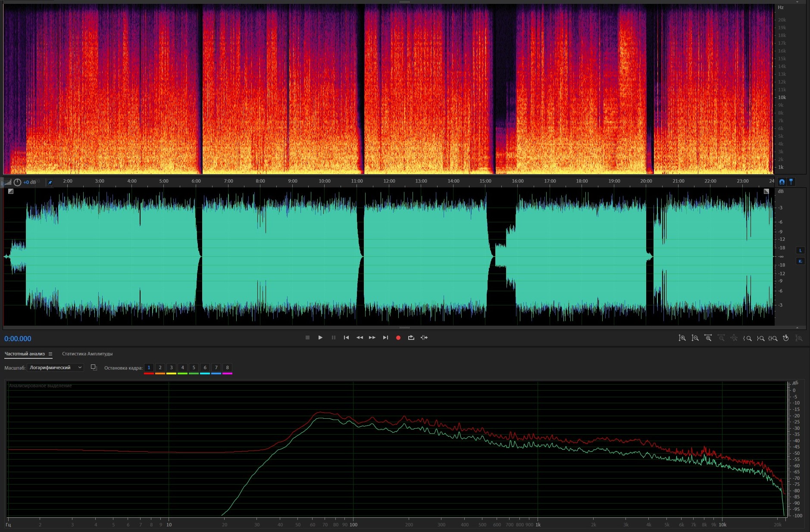This screenshot has height=532, width=810.
Task: Toggle the left channel L button
Action: [800, 251]
